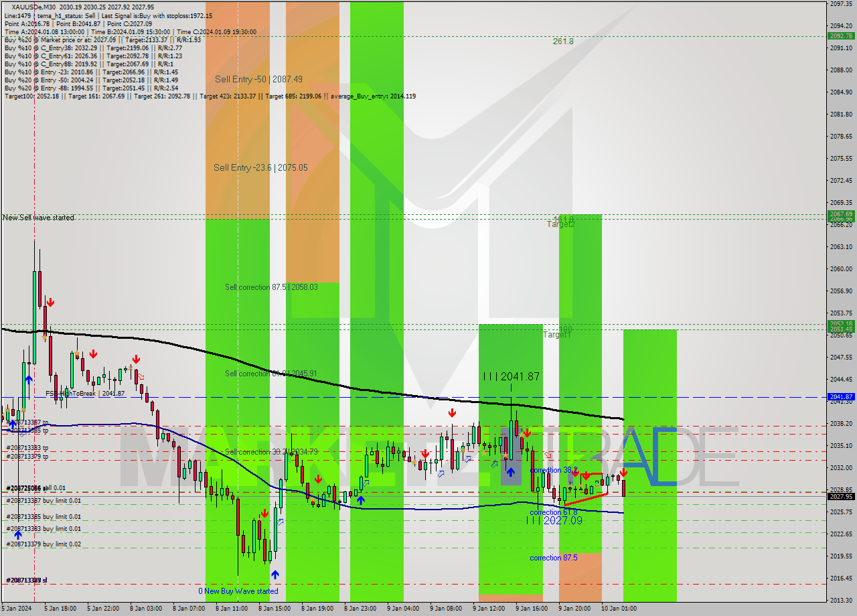Click the blue buy arrow under the 8 Jan 23:00 candles
The width and height of the screenshot is (857, 616).
(360, 499)
